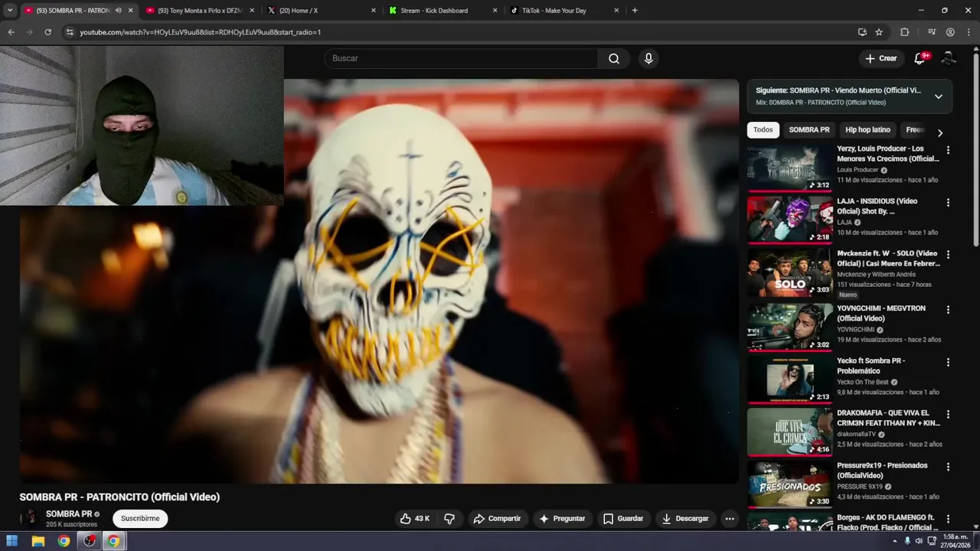Play the Mvckenzie SOLO thumbnail
Screen dimensions: 980x551
[789, 272]
